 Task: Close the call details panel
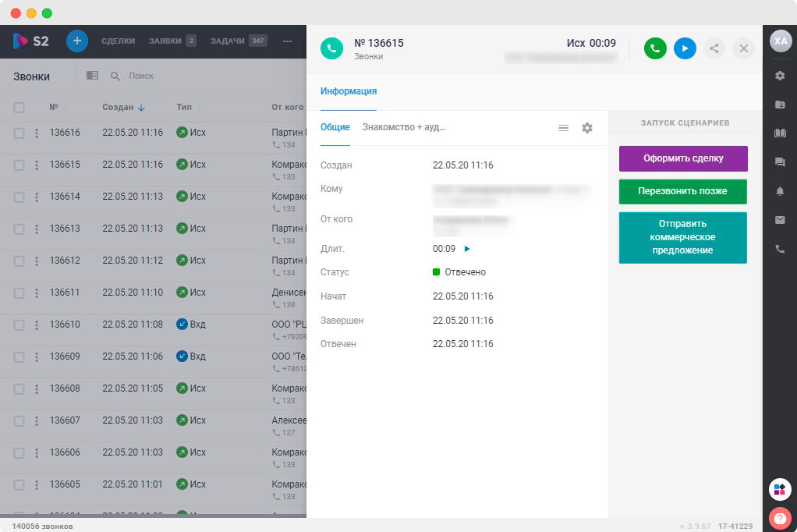pyautogui.click(x=744, y=48)
